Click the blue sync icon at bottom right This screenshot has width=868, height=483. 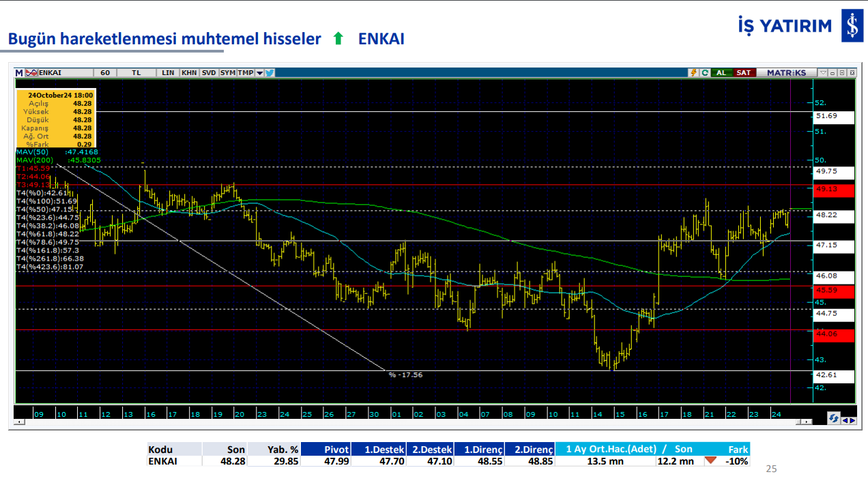[x=833, y=418]
